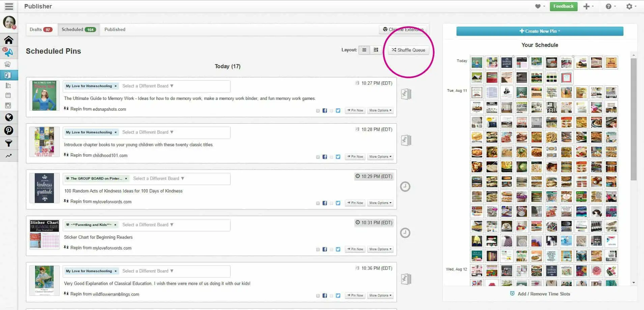Switch to the Drafts tab
The width and height of the screenshot is (644, 310).
click(41, 29)
